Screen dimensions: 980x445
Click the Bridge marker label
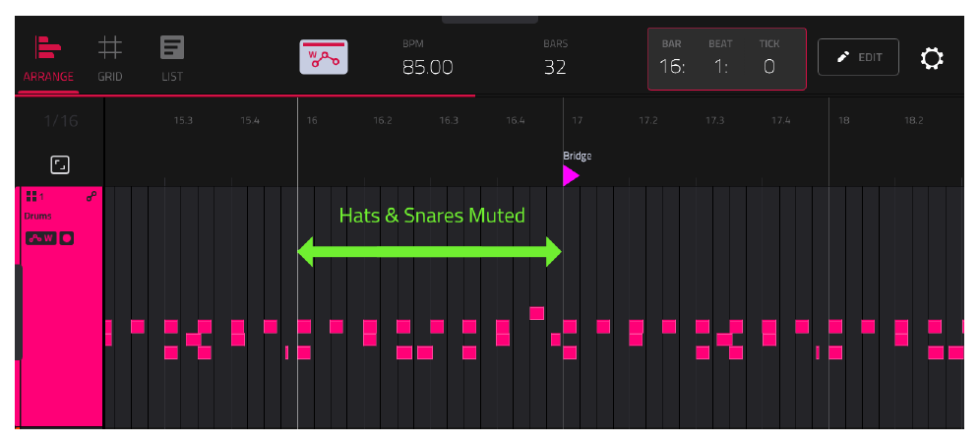tap(577, 157)
